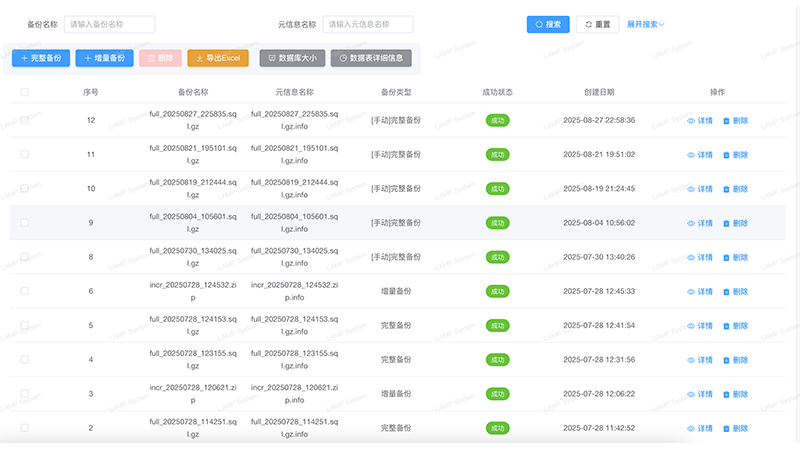The width and height of the screenshot is (800, 450).
Task: Click trash icon for backup row 9
Action: (x=726, y=223)
